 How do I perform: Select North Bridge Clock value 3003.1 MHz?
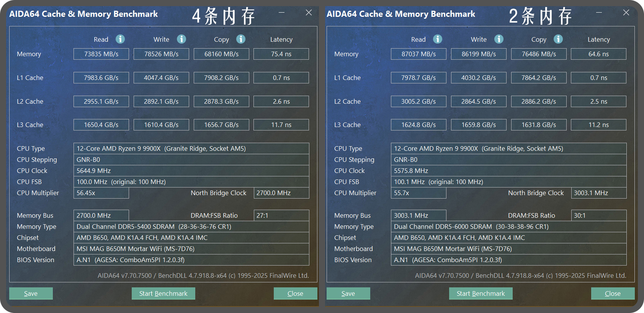(599, 193)
